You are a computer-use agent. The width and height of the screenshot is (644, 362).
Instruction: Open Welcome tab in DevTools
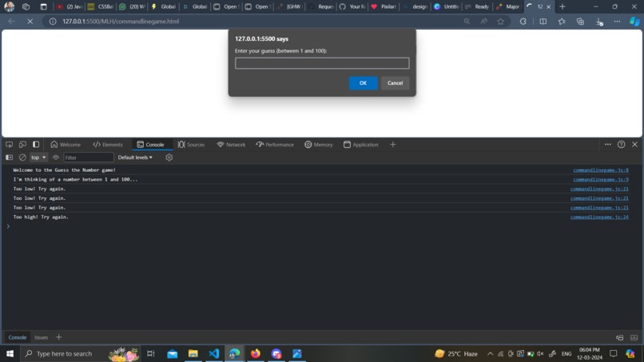pos(66,145)
